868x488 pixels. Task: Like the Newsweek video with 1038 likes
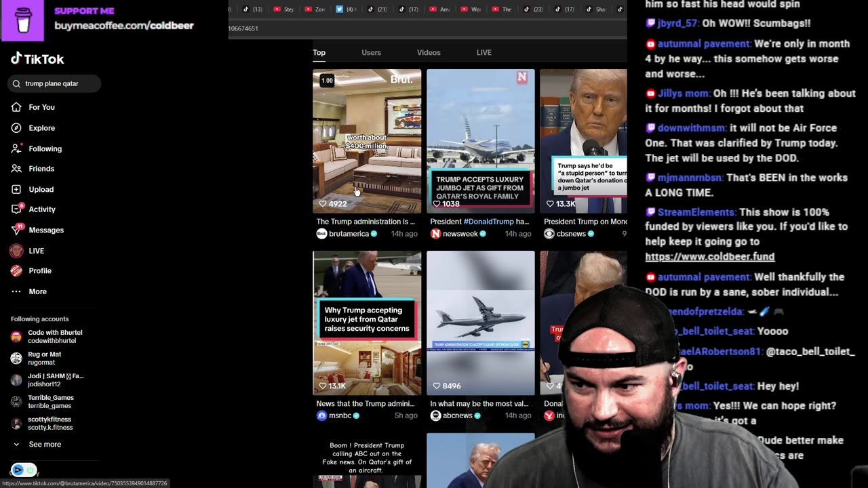(437, 203)
